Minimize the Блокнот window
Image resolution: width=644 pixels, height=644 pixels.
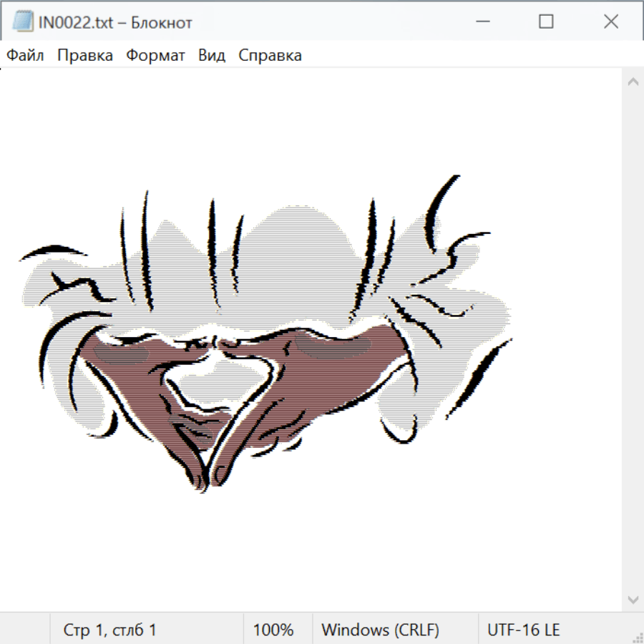tap(482, 22)
